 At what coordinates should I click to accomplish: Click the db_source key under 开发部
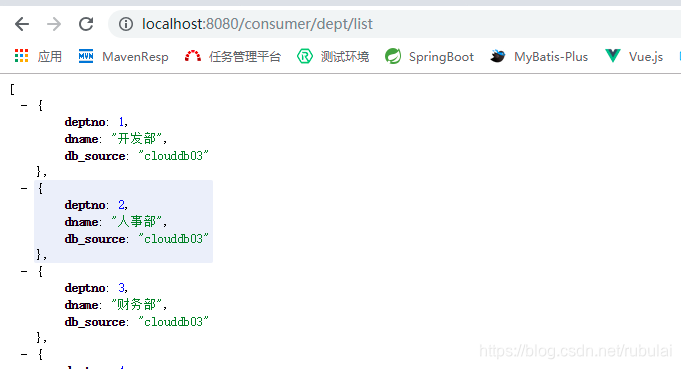point(95,156)
